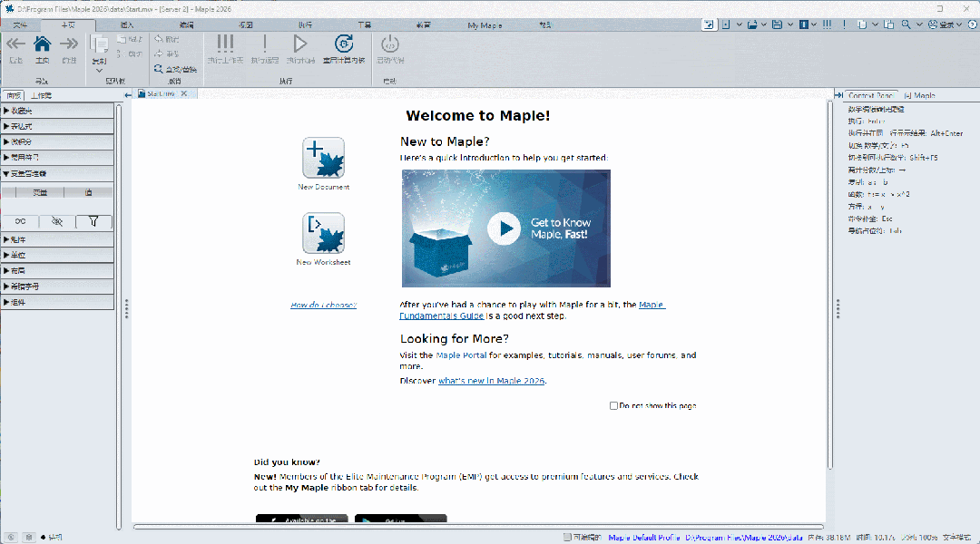Click quick-access magnifier search icon
Screen dimensions: 980x544
pyautogui.click(x=906, y=24)
